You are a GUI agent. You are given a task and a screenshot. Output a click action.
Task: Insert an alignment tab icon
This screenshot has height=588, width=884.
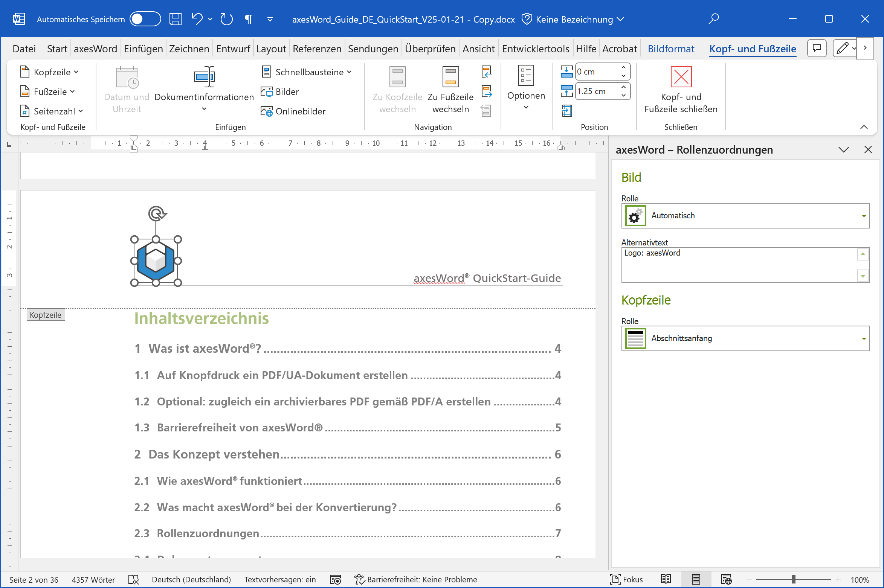[x=566, y=111]
